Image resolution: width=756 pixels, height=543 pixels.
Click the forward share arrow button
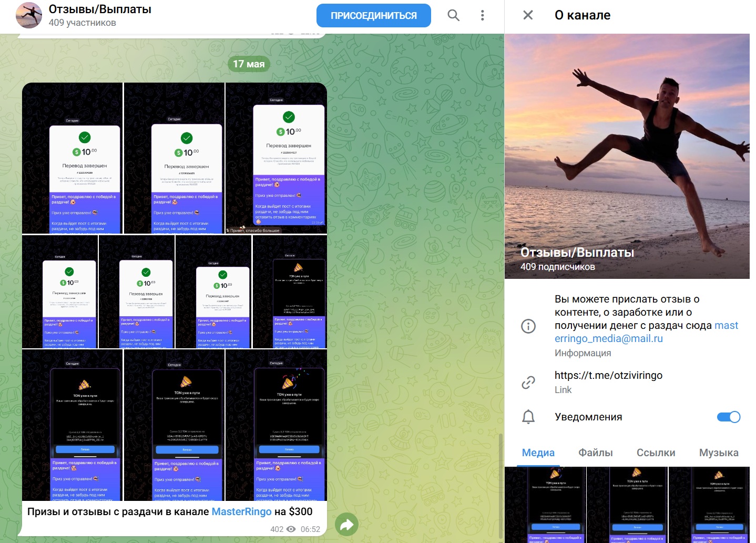coord(346,524)
